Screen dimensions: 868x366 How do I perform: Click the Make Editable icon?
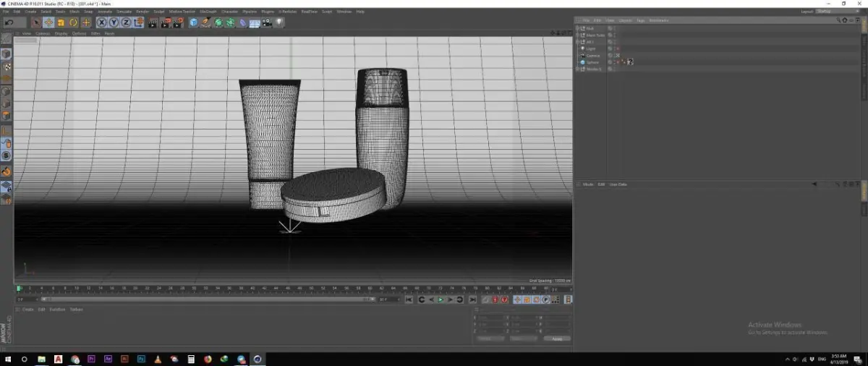pos(6,39)
